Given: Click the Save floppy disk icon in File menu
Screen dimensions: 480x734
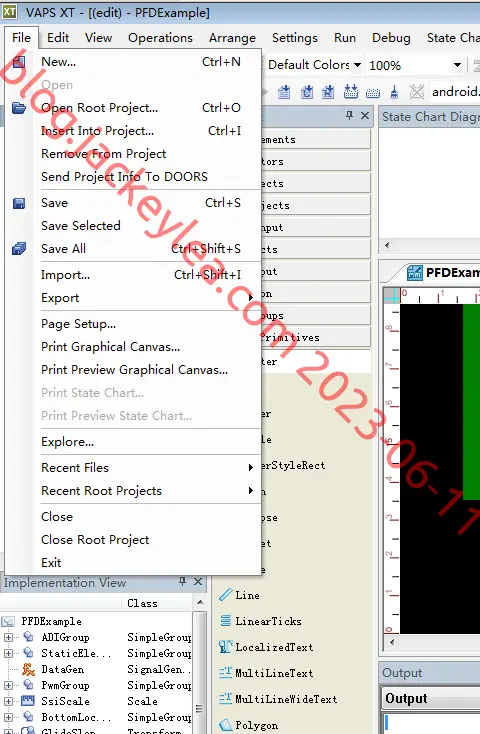Looking at the screenshot, I should [19, 203].
